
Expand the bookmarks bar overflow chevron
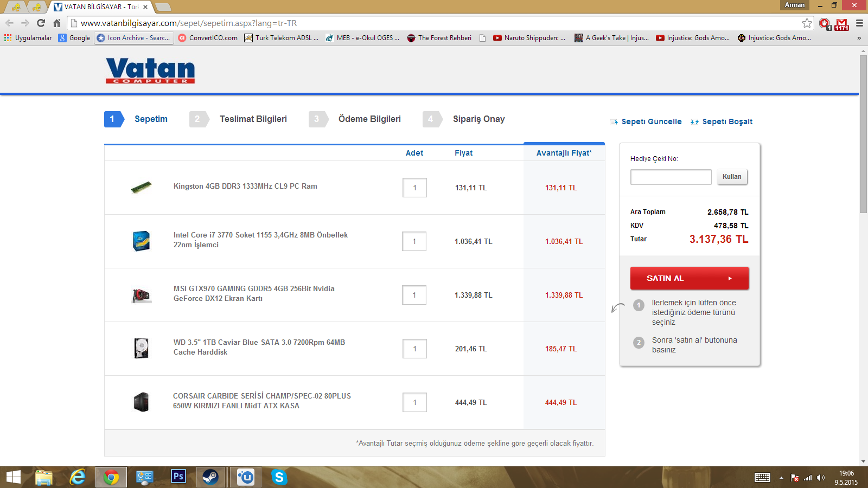tap(859, 38)
